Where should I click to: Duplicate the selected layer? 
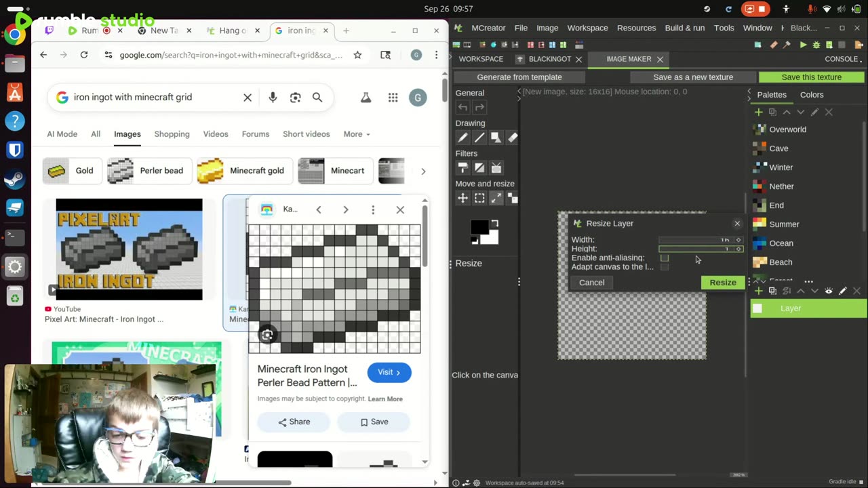772,291
